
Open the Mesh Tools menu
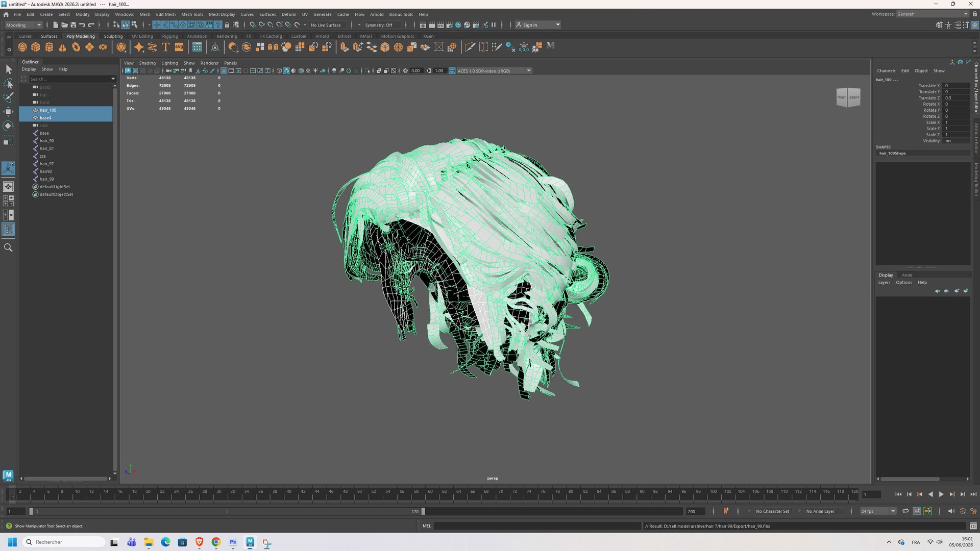[192, 14]
